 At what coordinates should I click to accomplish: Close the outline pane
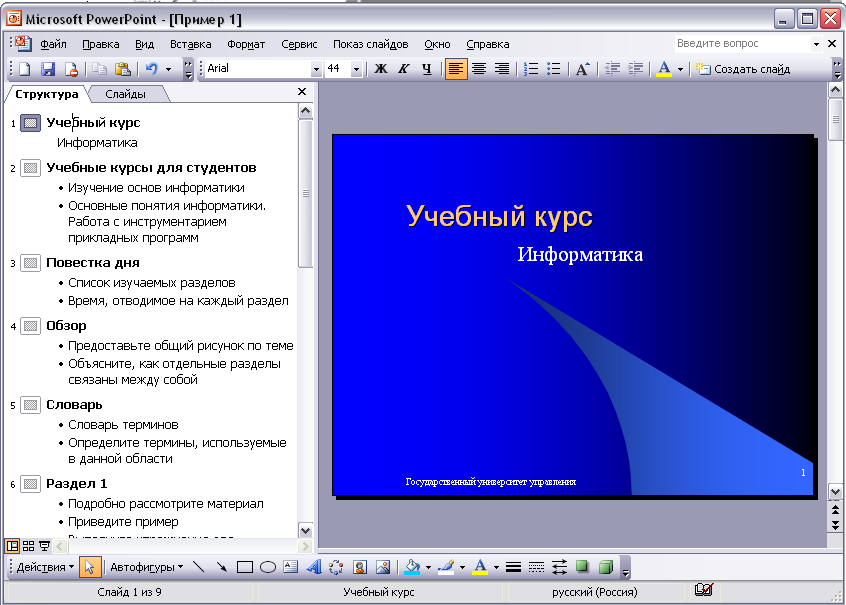(302, 92)
